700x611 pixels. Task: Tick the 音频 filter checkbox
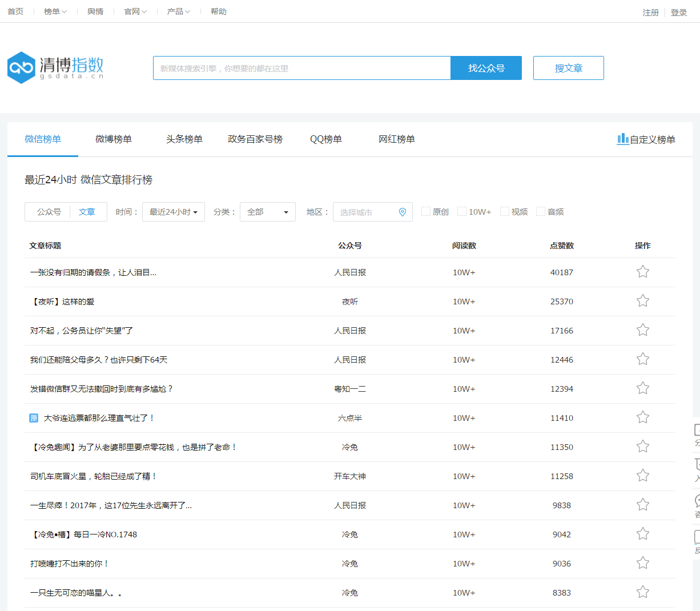[x=541, y=211]
